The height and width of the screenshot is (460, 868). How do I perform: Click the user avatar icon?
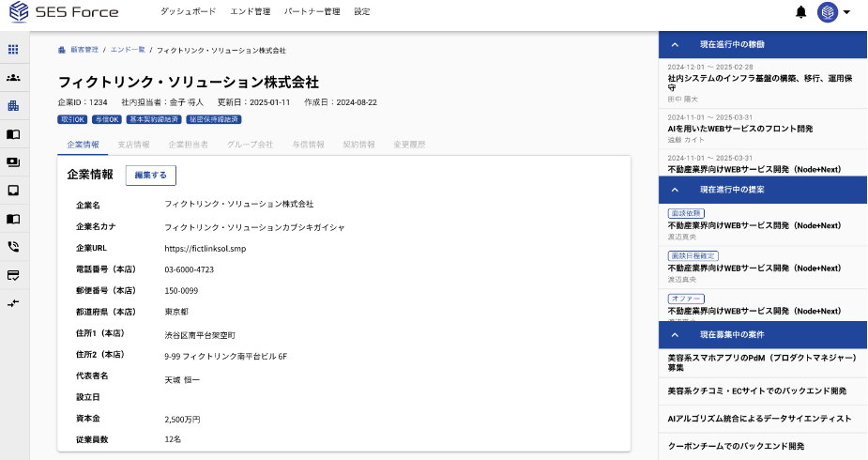(x=827, y=11)
